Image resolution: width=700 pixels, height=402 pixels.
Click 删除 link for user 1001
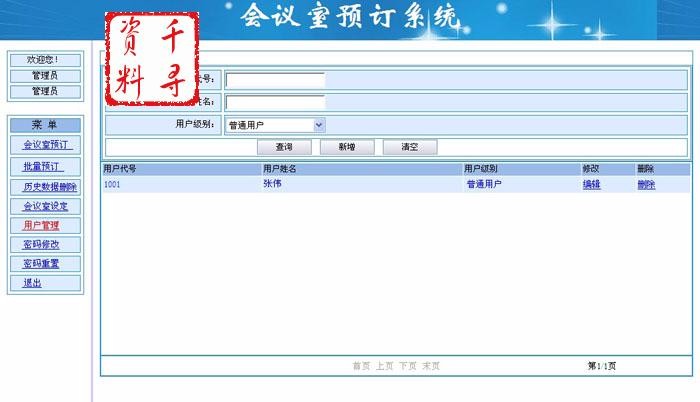pyautogui.click(x=646, y=184)
